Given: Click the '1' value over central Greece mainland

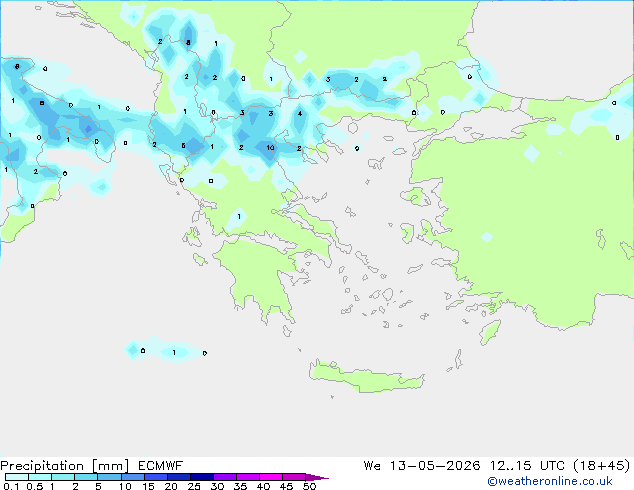Looking at the screenshot, I should [x=239, y=216].
